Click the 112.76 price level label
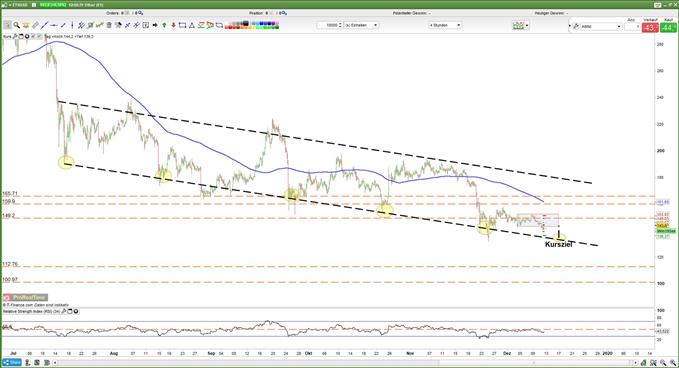The width and height of the screenshot is (679, 368). [10, 264]
